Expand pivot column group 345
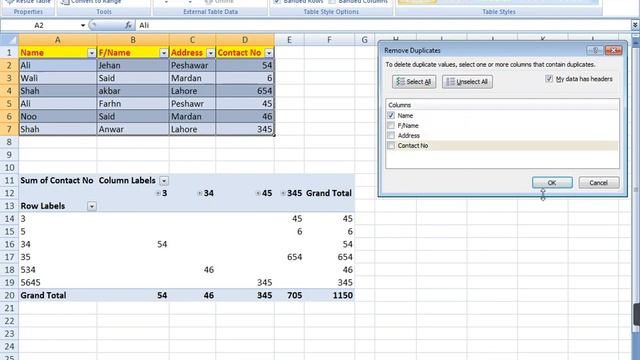This screenshot has width=640, height=360. click(x=283, y=193)
